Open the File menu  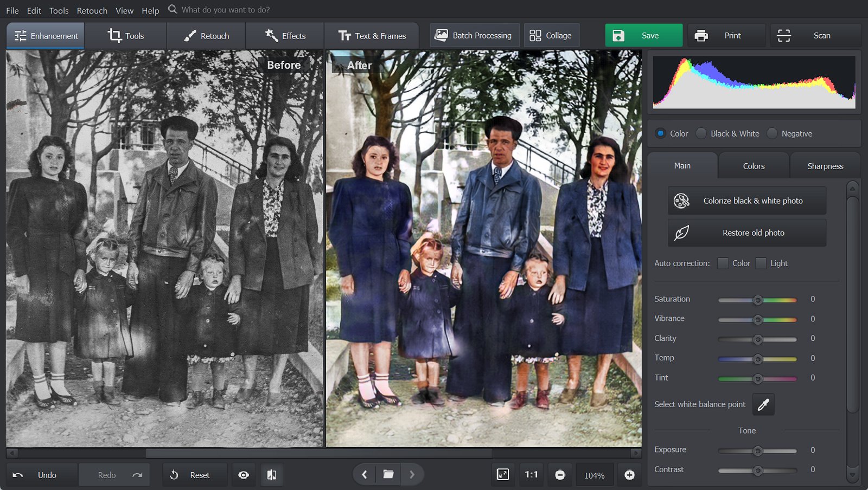12,10
